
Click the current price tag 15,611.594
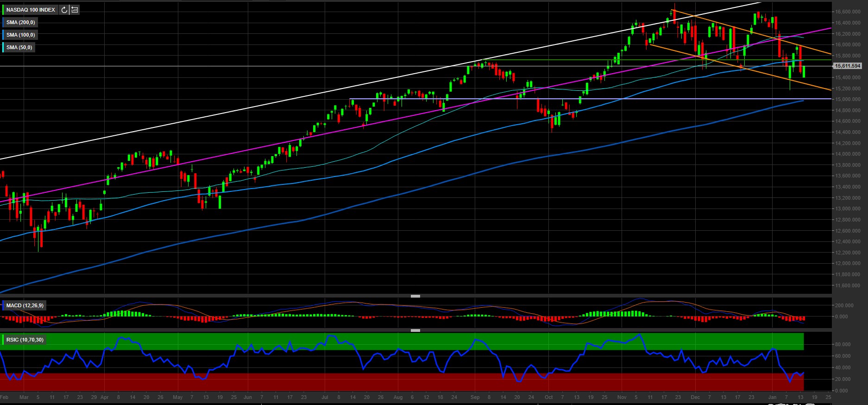(847, 66)
